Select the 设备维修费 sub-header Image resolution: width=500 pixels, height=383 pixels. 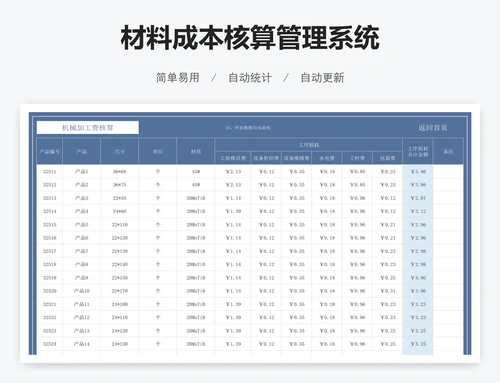297,158
